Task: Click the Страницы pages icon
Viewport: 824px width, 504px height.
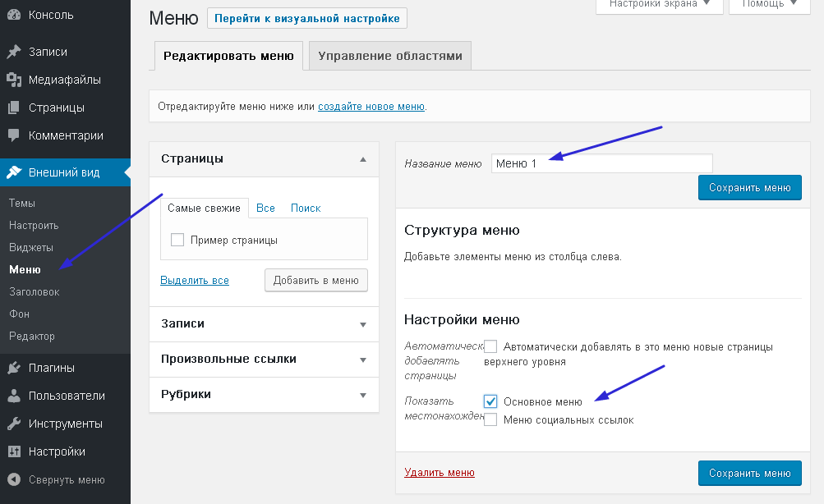Action: [x=14, y=108]
